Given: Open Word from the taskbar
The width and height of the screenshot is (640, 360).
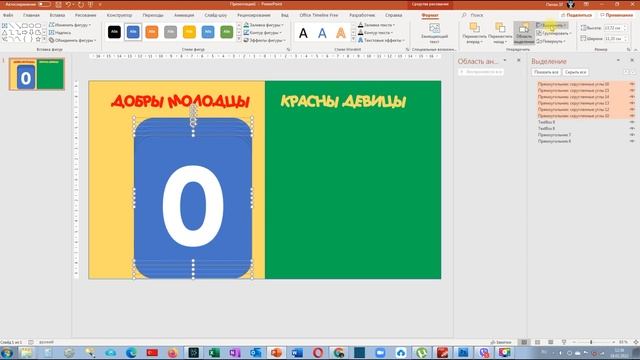Looking at the screenshot, I should click(297, 353).
